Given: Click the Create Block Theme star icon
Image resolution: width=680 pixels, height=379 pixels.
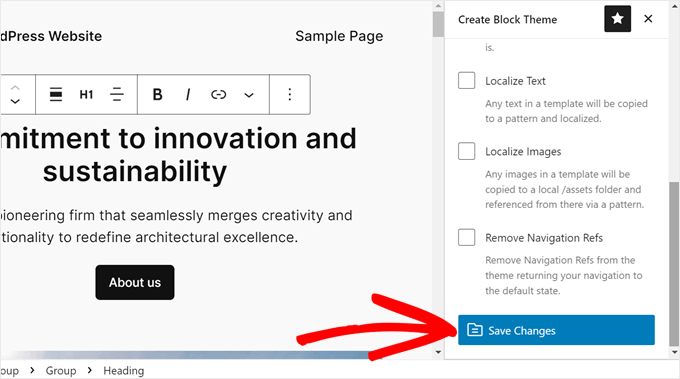Looking at the screenshot, I should point(617,19).
